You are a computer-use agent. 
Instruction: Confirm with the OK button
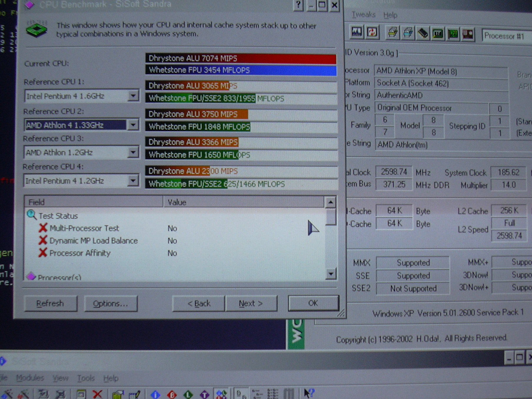313,303
